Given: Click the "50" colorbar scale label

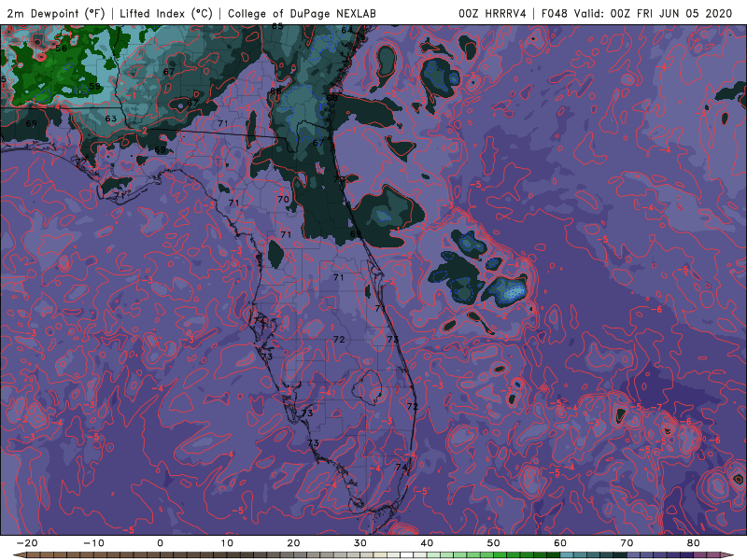Looking at the screenshot, I should [494, 543].
